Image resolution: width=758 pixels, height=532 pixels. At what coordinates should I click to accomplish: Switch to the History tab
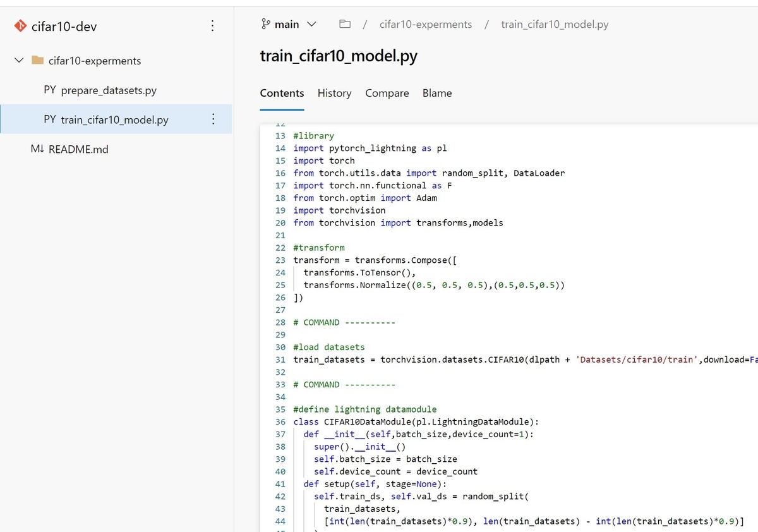coord(334,94)
